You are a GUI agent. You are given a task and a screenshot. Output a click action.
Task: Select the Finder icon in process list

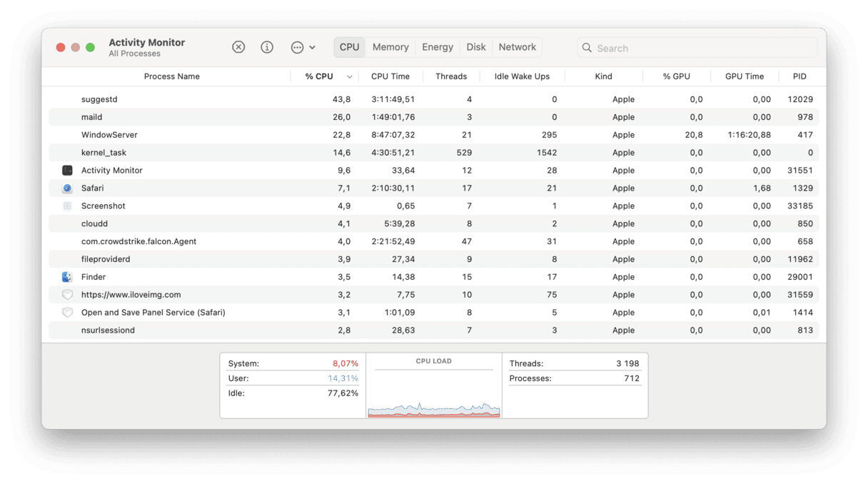point(67,277)
